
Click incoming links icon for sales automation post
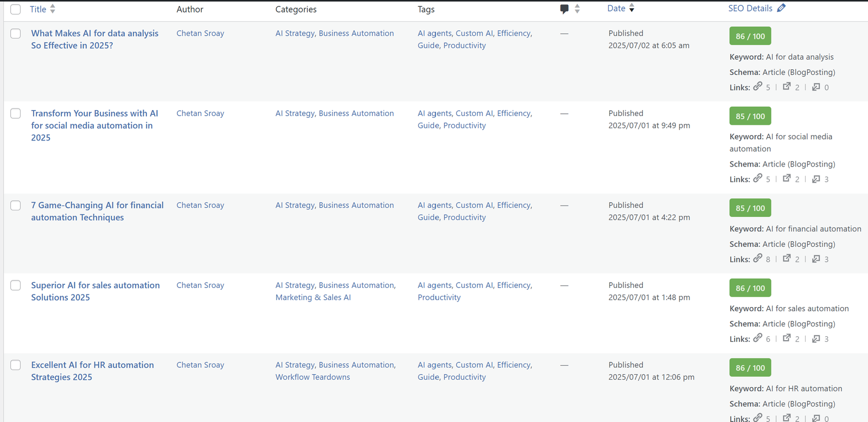point(816,338)
